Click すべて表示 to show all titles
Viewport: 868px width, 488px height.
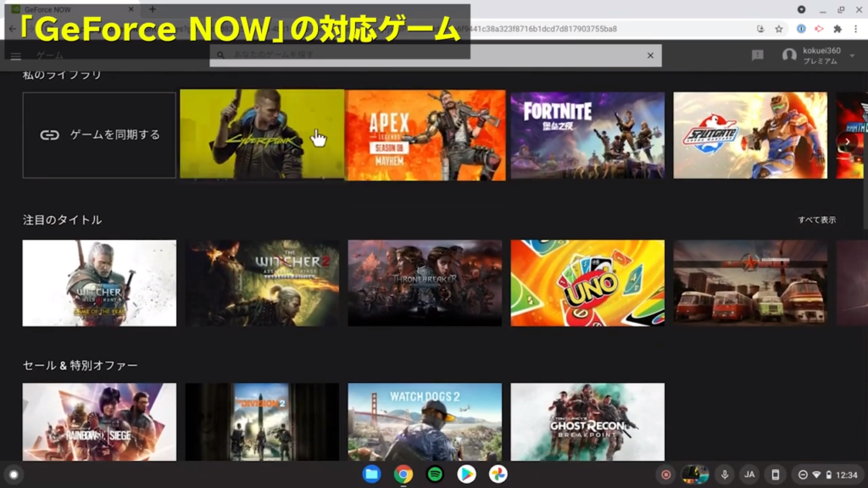tap(816, 220)
